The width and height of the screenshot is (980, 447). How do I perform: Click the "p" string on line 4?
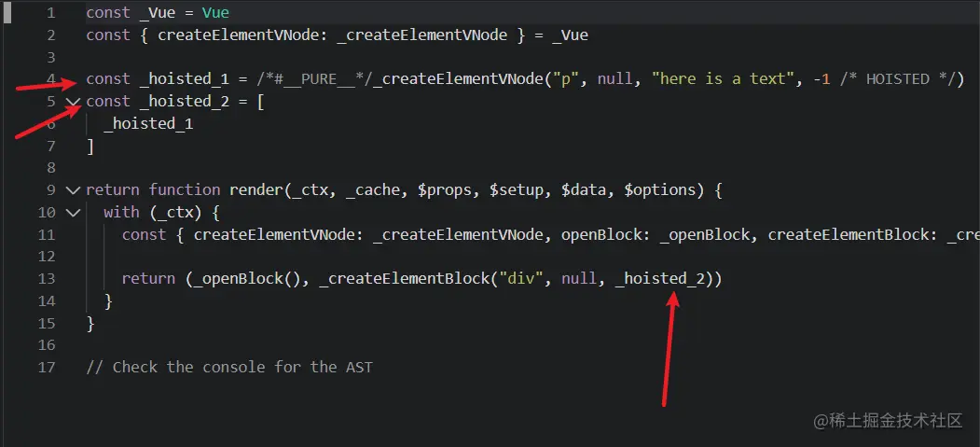point(566,79)
